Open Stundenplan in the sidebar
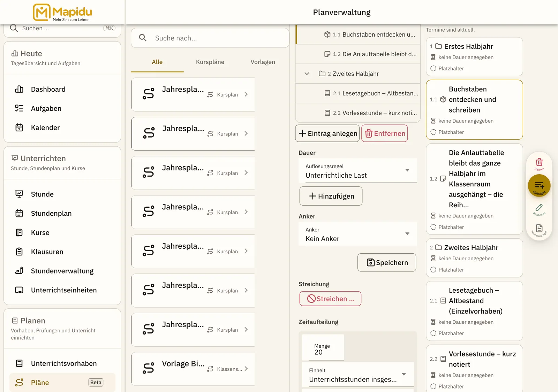 click(62, 213)
